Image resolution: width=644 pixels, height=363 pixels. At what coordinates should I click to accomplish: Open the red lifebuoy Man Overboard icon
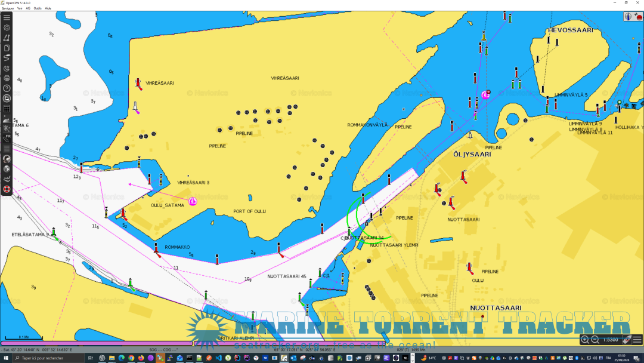coord(7,189)
